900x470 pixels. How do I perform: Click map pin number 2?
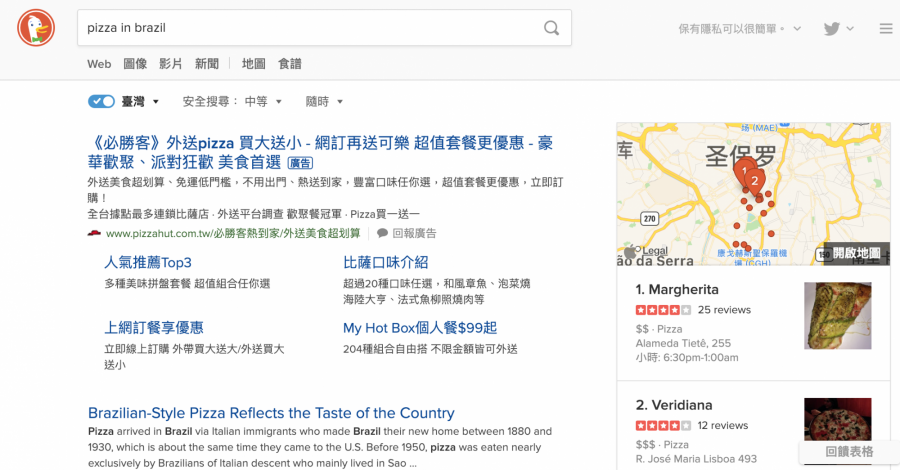click(755, 181)
